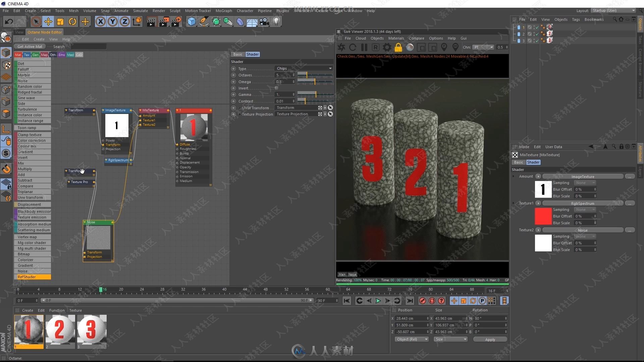
Task: Enable the UVW Transform toggle
Action: point(233,108)
